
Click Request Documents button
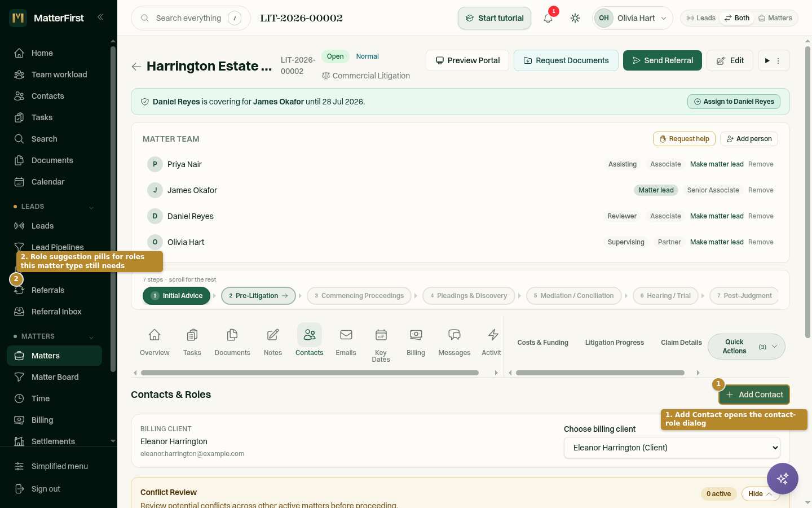(x=566, y=60)
